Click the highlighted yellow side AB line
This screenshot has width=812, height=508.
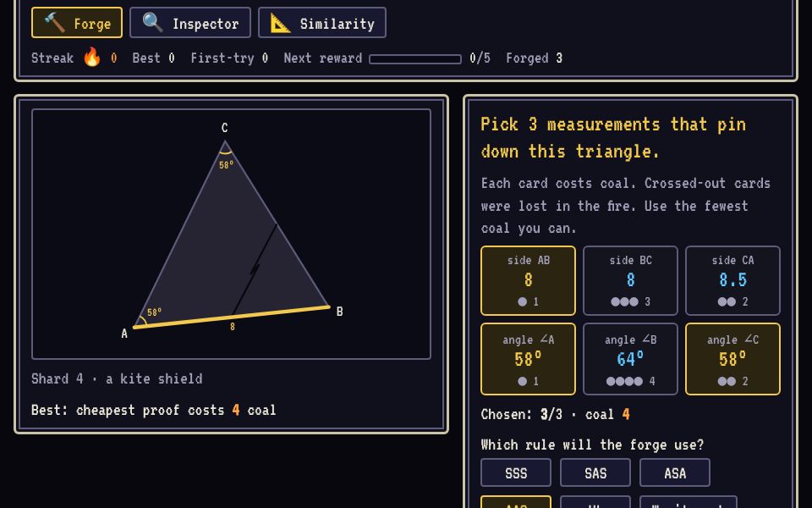pyautogui.click(x=232, y=317)
